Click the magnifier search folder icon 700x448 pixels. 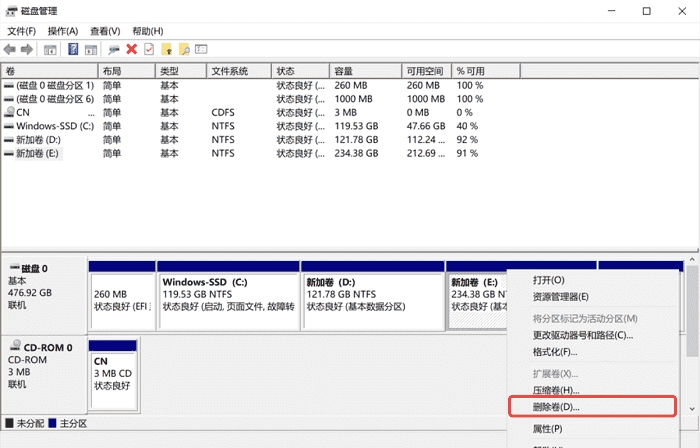[x=185, y=49]
